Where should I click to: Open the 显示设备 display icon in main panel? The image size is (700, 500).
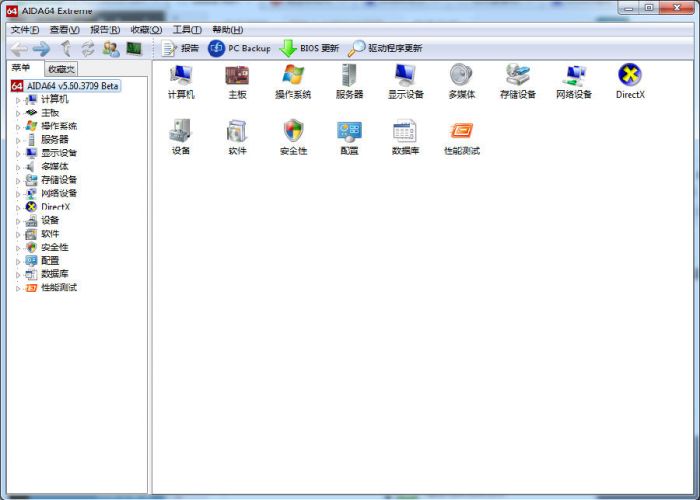pyautogui.click(x=405, y=82)
